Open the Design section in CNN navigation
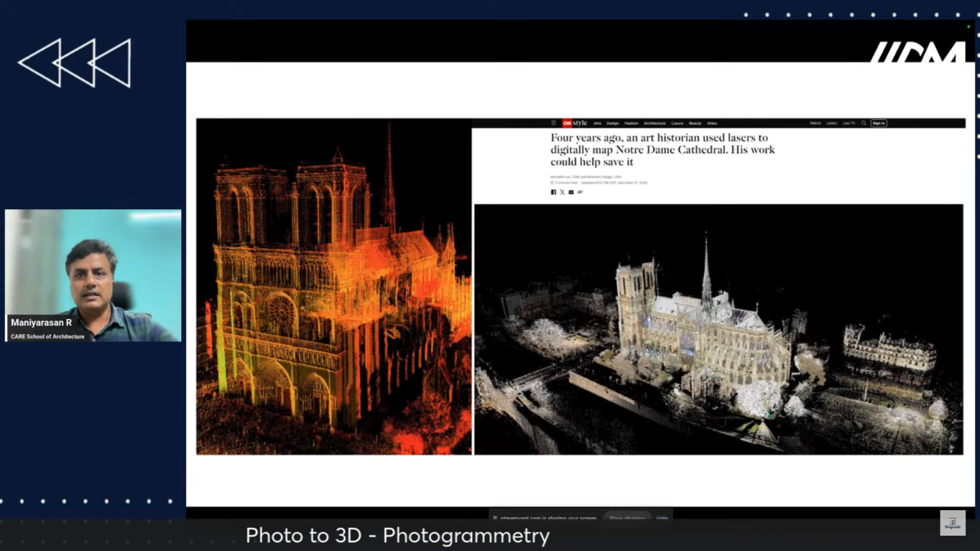Image resolution: width=980 pixels, height=551 pixels. tap(613, 123)
